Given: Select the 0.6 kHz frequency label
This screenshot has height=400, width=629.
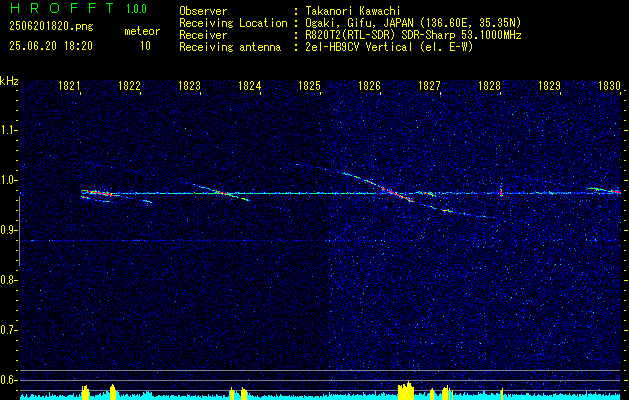Looking at the screenshot, I should tap(8, 380).
